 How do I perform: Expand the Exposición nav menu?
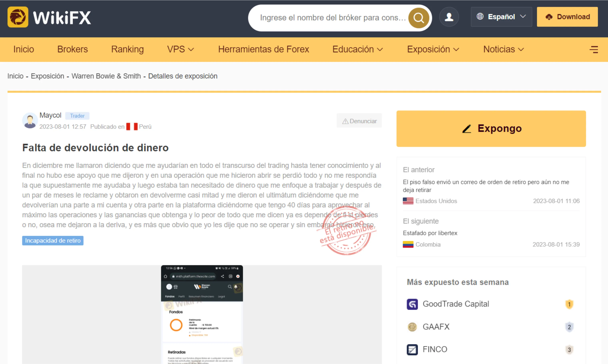coord(433,49)
